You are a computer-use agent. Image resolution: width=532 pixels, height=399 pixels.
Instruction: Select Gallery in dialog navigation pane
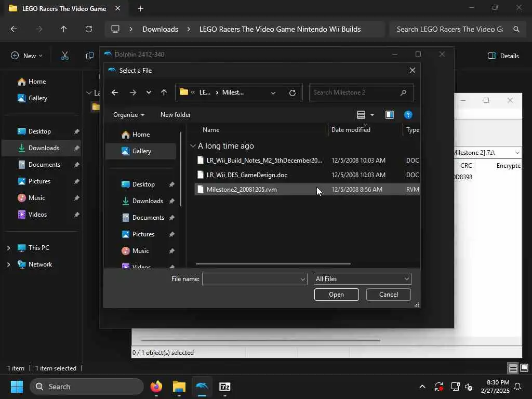tap(141, 151)
